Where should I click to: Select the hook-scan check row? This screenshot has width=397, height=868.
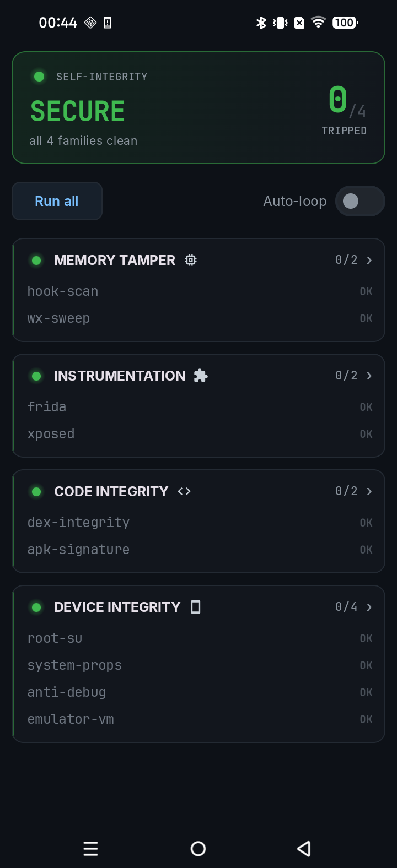[x=200, y=291]
